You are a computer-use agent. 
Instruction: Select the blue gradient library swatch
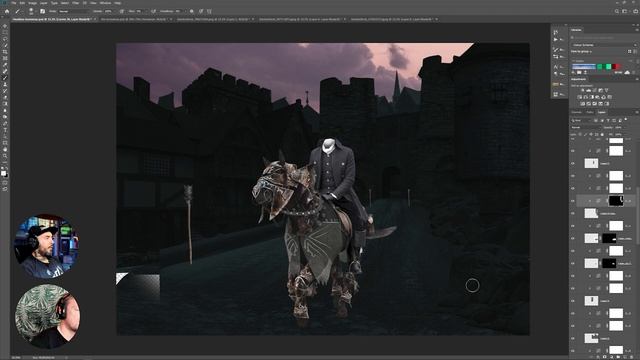[x=584, y=66]
